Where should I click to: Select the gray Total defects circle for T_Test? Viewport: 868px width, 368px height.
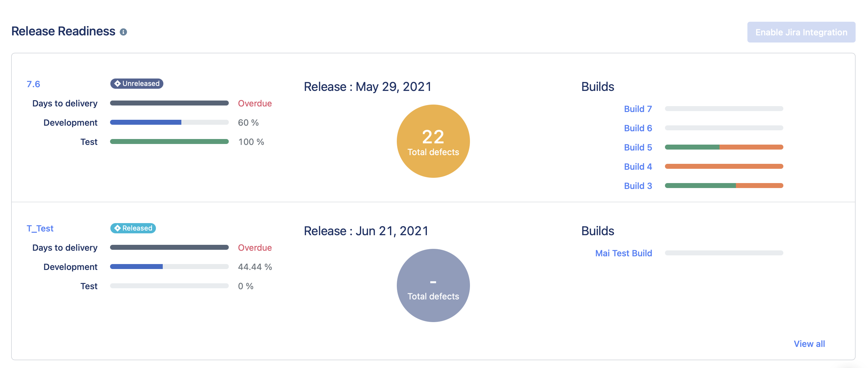coord(433,286)
